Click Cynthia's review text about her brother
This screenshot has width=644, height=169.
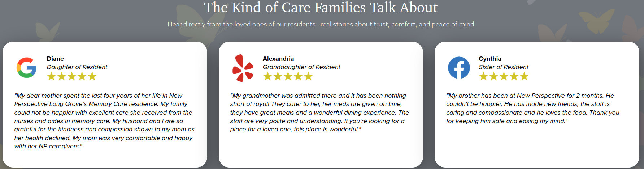click(x=533, y=108)
